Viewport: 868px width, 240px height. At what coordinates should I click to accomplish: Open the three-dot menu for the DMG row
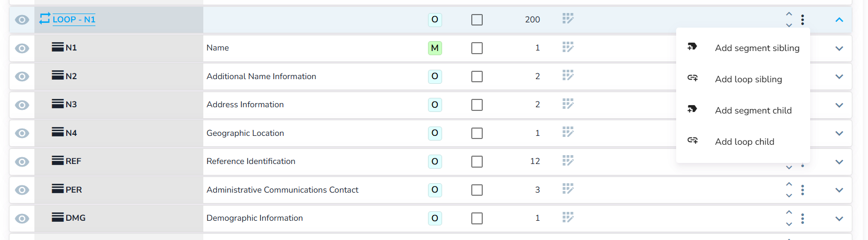802,219
